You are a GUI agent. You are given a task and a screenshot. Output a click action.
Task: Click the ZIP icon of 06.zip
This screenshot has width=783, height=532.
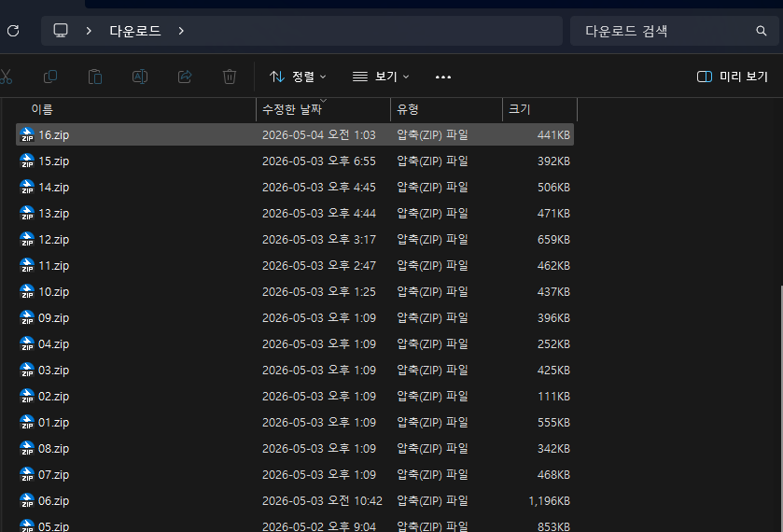(27, 500)
